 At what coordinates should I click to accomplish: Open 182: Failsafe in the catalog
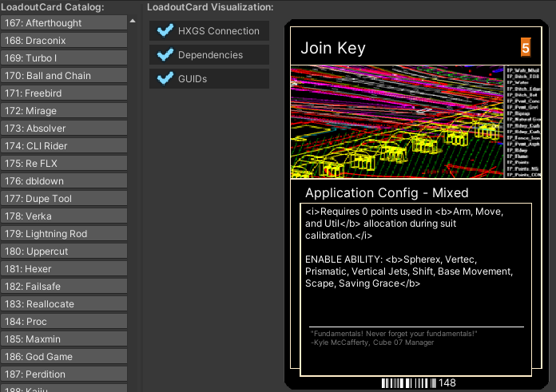pyautogui.click(x=63, y=287)
